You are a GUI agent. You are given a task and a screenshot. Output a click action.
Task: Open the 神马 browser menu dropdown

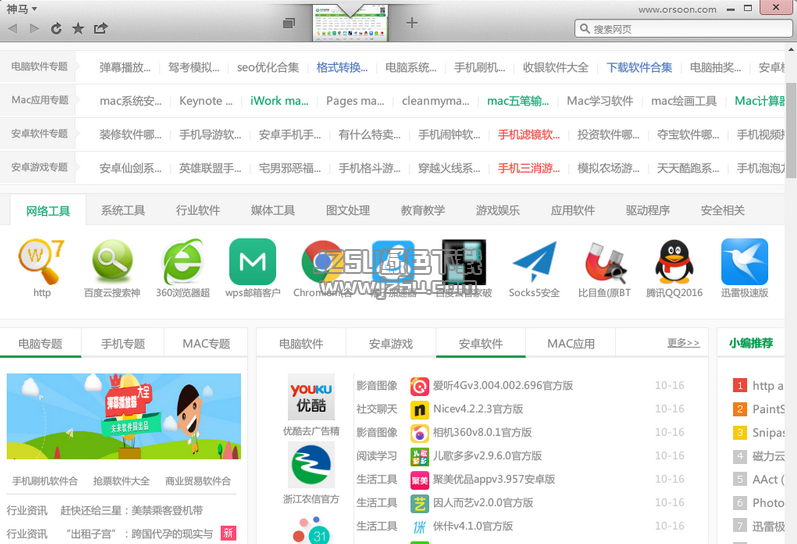[22, 9]
